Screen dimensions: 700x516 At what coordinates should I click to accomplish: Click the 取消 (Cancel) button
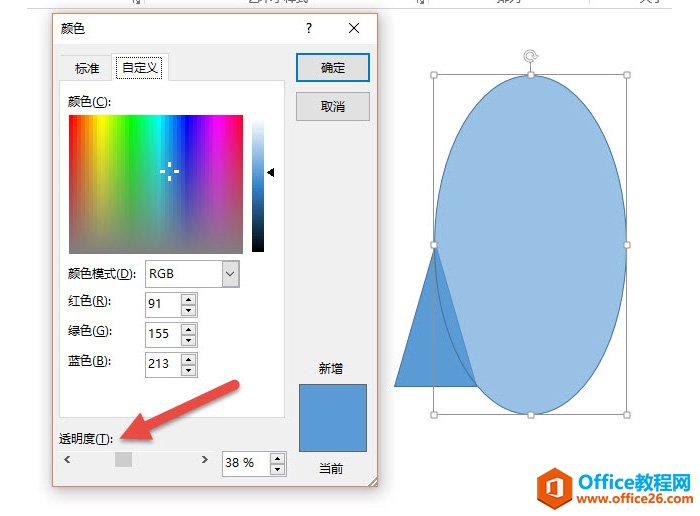click(x=333, y=107)
